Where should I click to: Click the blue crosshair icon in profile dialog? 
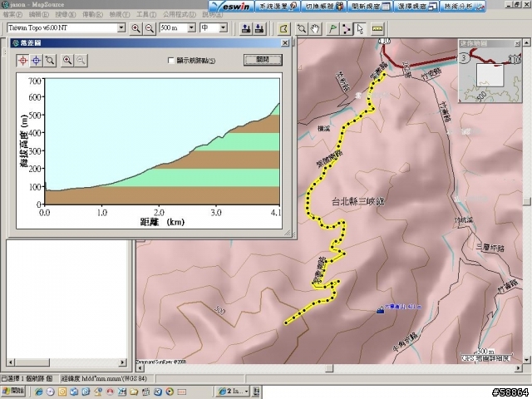[36, 60]
